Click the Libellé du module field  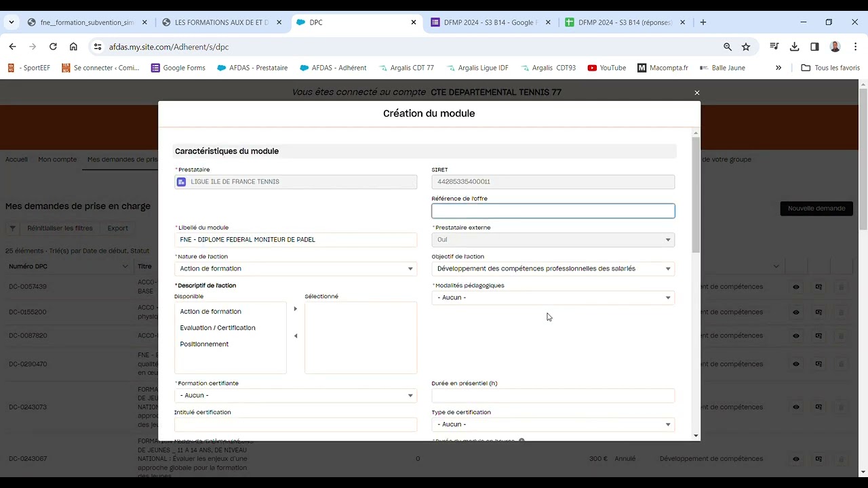(x=296, y=240)
